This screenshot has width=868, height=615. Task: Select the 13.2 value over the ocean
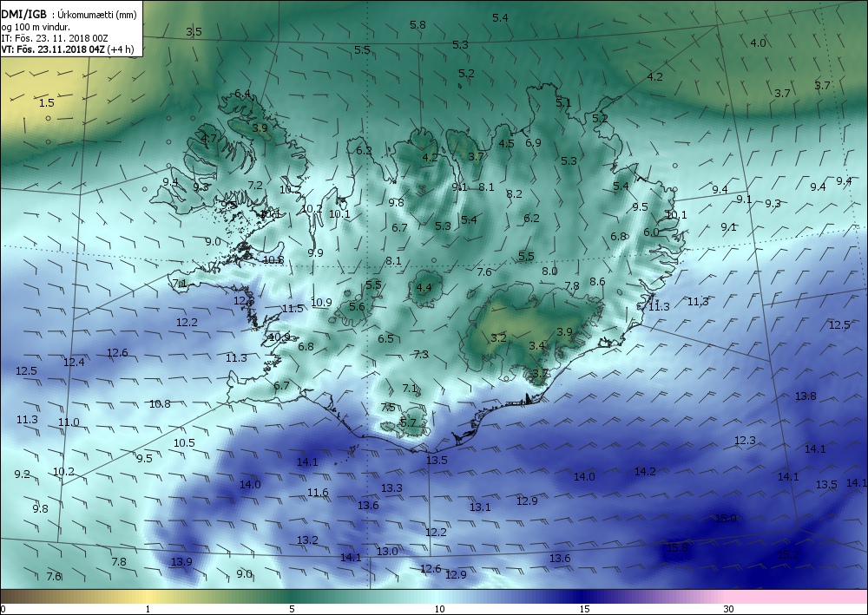click(x=307, y=540)
